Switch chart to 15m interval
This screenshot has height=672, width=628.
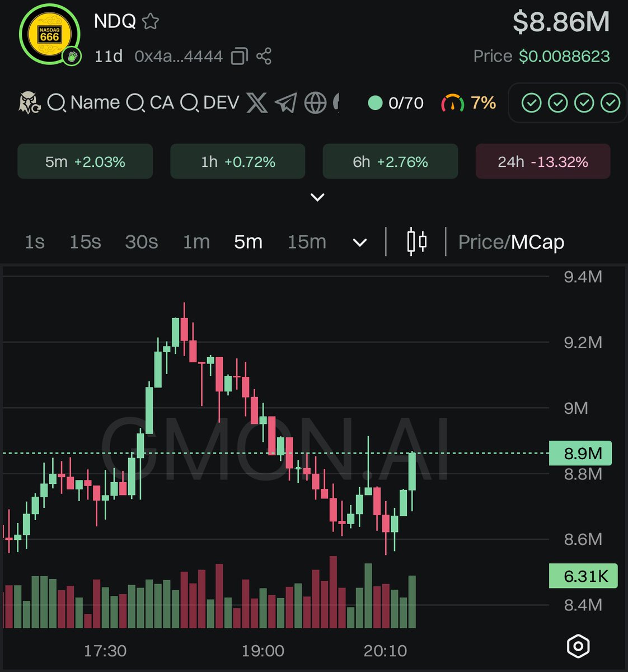tap(307, 242)
